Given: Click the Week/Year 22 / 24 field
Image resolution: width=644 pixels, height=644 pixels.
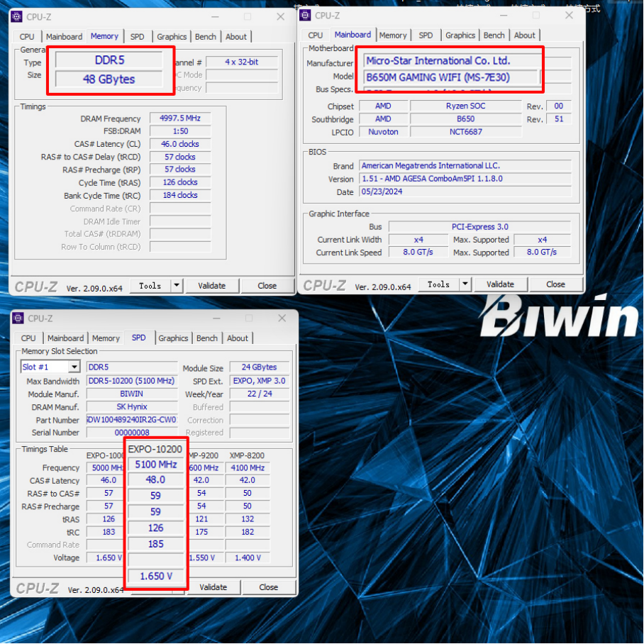Looking at the screenshot, I should (259, 394).
